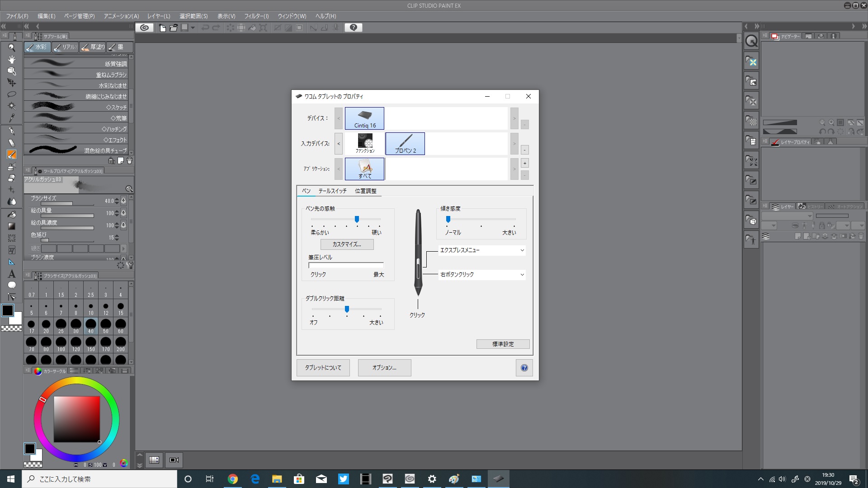Open the フィルター menu
This screenshot has height=488, width=868.
(x=256, y=16)
